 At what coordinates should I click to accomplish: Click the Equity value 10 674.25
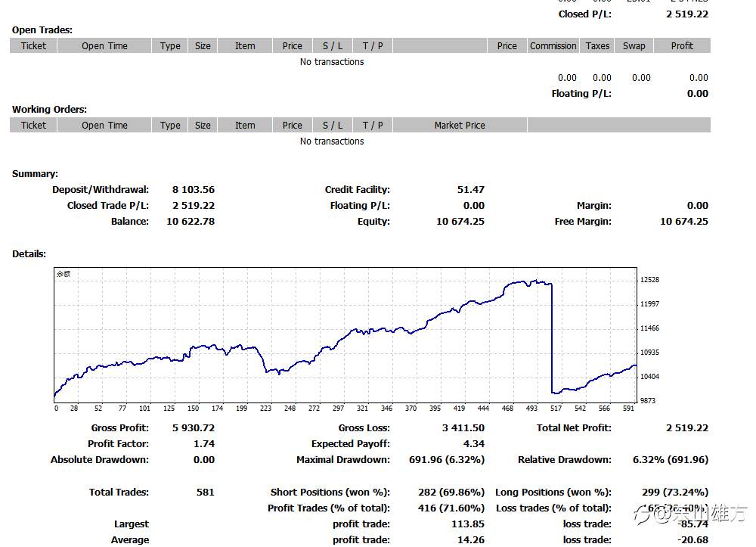460,222
